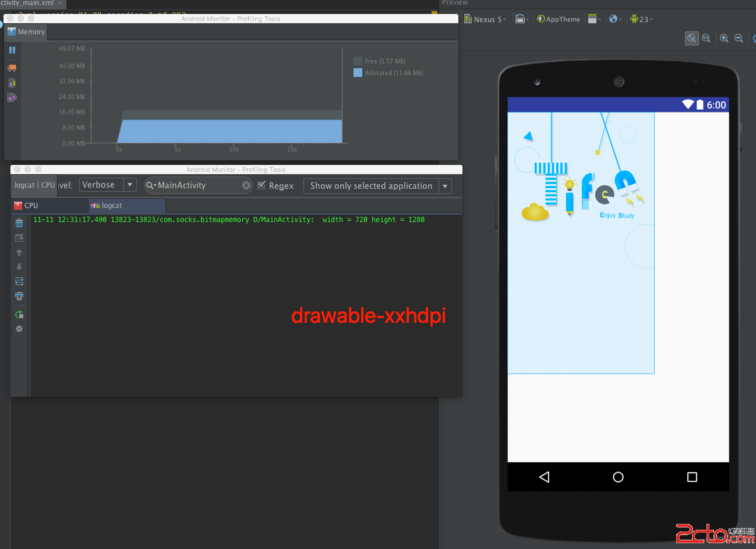Image resolution: width=756 pixels, height=549 pixels.
Task: Open the Nexus 5 device selector
Action: (x=485, y=19)
